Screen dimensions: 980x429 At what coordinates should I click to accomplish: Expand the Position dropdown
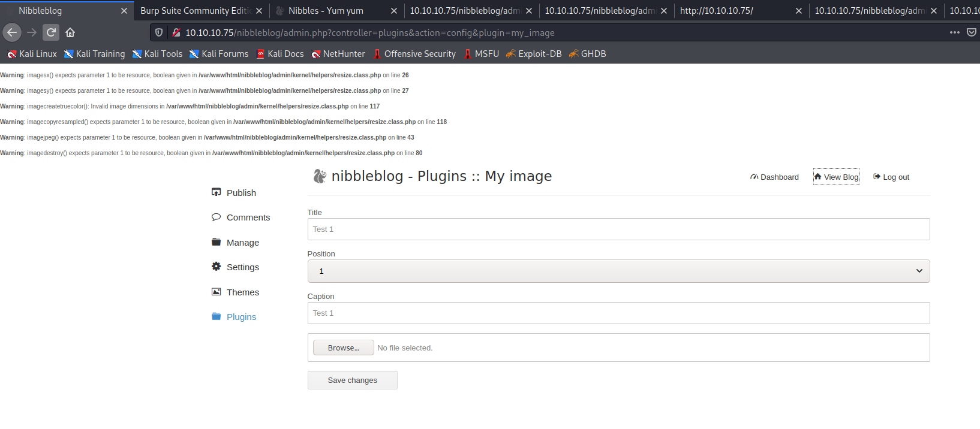[618, 271]
